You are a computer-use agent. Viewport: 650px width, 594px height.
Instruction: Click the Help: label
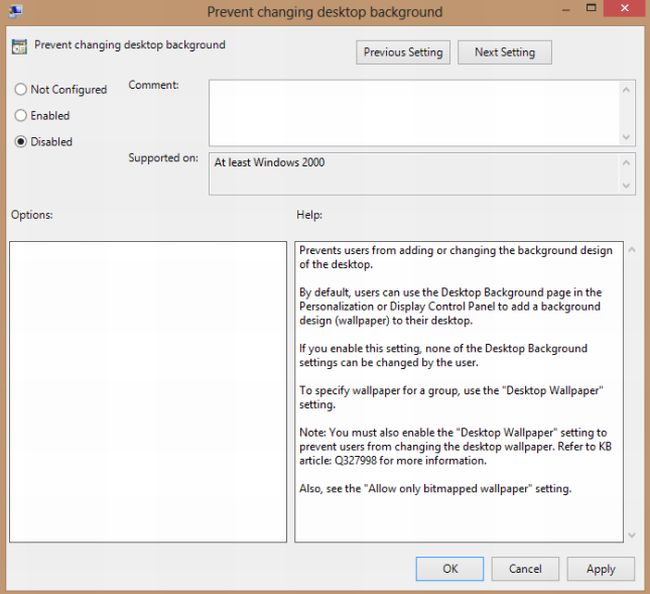pos(309,215)
